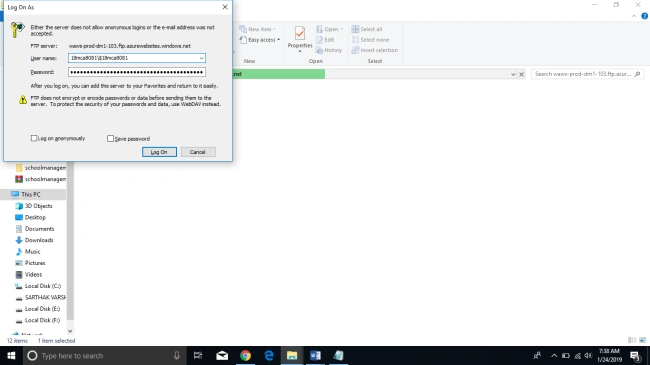Open Local Disk (C:) in sidebar
650x365 pixels.
pos(38,286)
